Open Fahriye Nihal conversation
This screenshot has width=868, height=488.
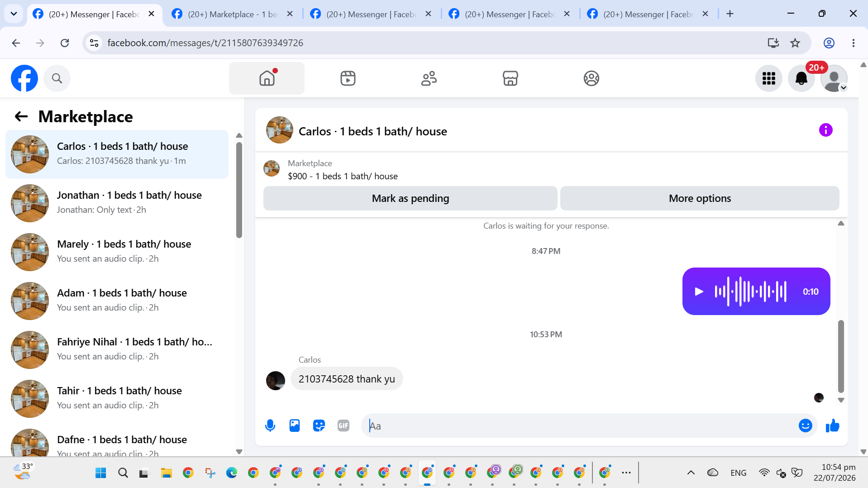pyautogui.click(x=117, y=350)
